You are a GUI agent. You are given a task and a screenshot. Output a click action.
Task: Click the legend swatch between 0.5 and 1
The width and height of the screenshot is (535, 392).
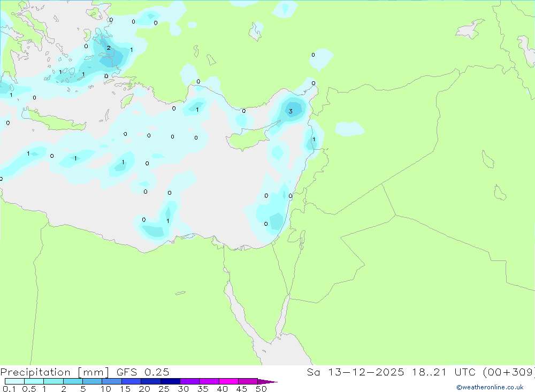(34, 381)
